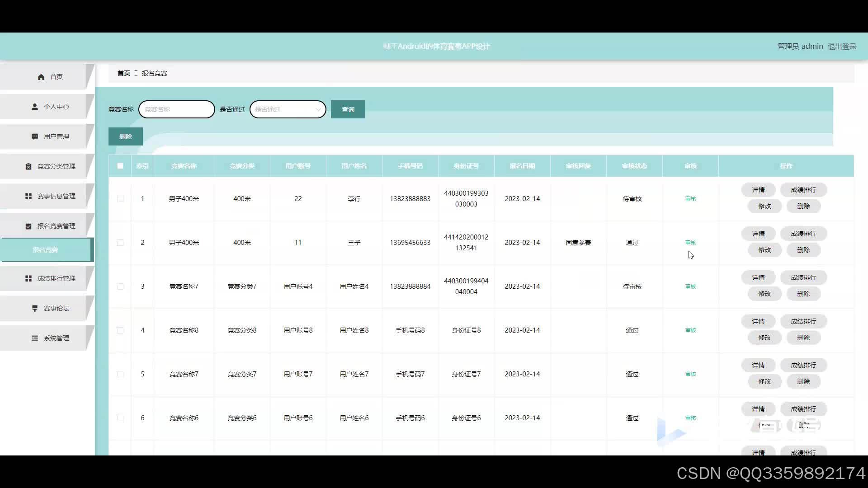Image resolution: width=868 pixels, height=488 pixels.
Task: Click 首页 in the breadcrumb
Action: click(124, 73)
